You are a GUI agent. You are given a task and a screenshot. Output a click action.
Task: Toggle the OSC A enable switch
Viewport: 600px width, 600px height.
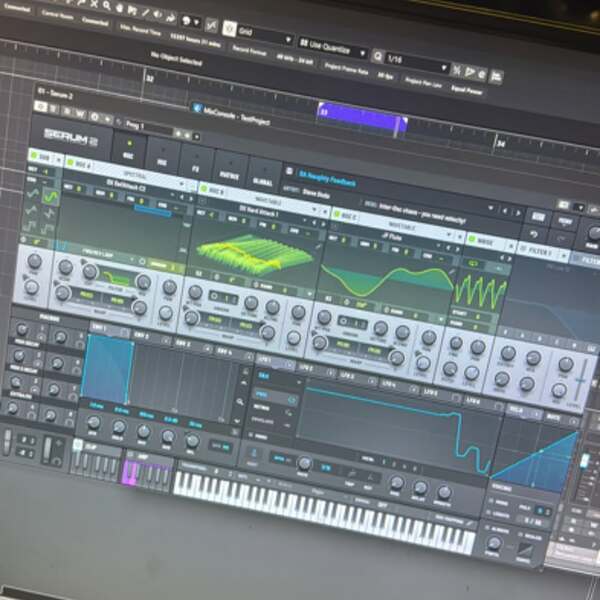(70, 163)
